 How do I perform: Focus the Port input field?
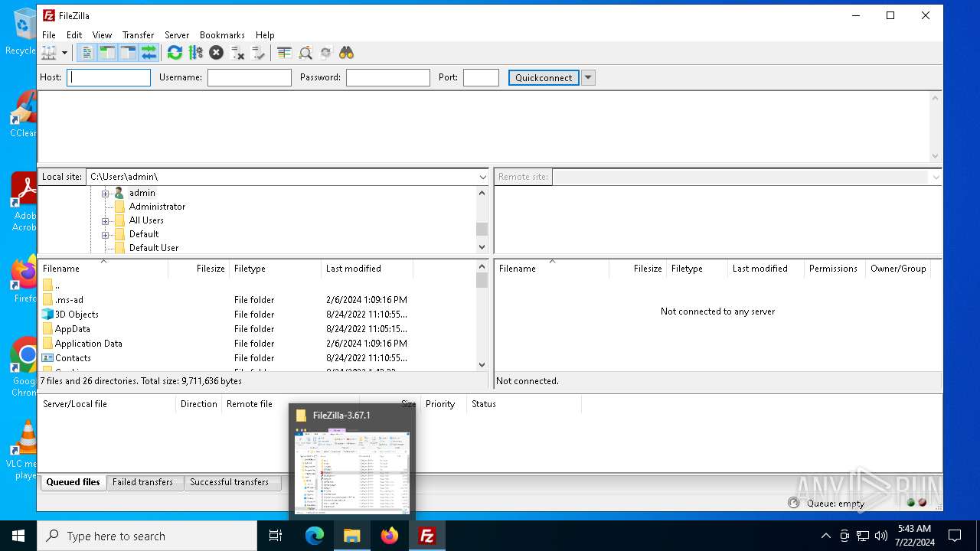[481, 77]
